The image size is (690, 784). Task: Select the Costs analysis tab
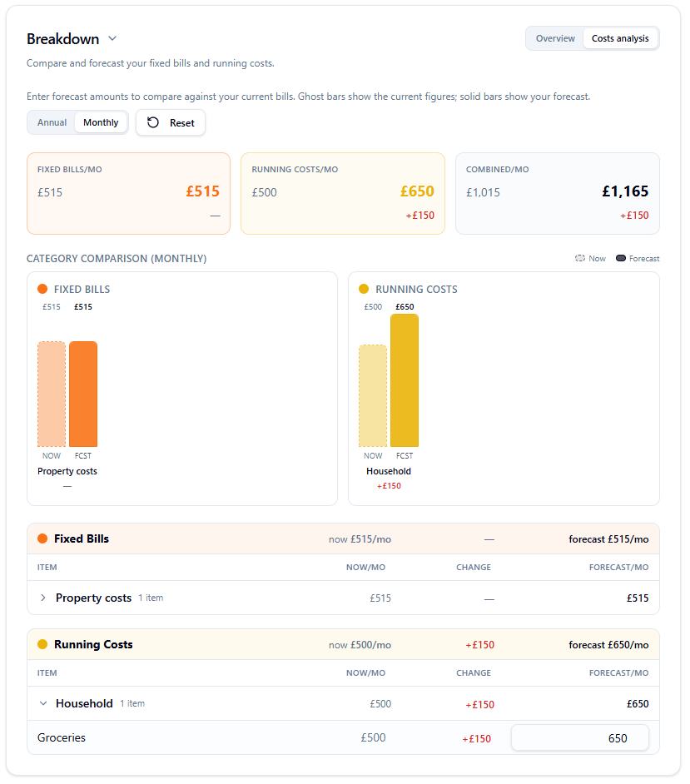click(620, 38)
